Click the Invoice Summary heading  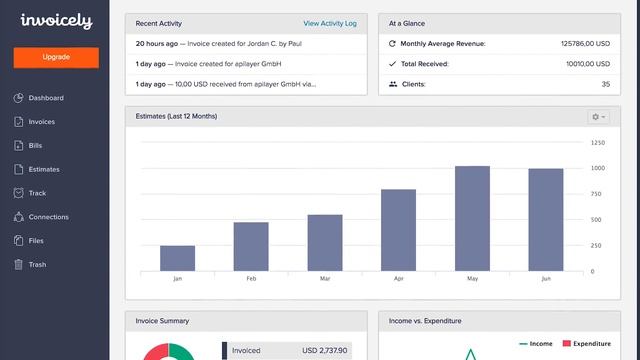162,321
